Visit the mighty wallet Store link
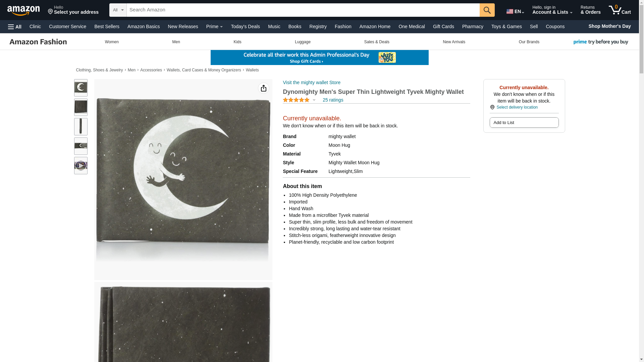Image resolution: width=644 pixels, height=362 pixels. point(311,82)
